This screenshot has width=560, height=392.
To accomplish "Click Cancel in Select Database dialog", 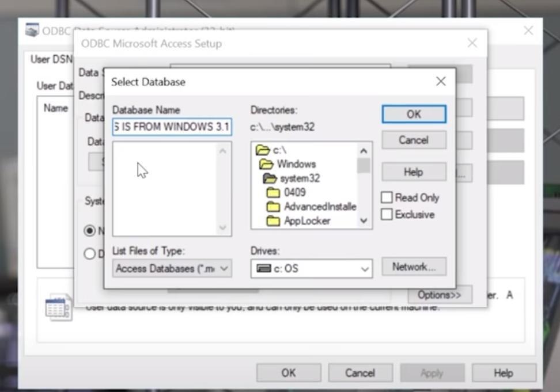I will (x=414, y=140).
